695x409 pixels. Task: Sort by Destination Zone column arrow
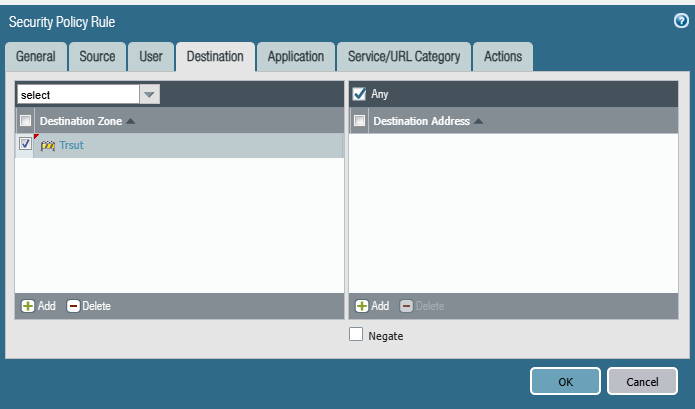click(130, 121)
